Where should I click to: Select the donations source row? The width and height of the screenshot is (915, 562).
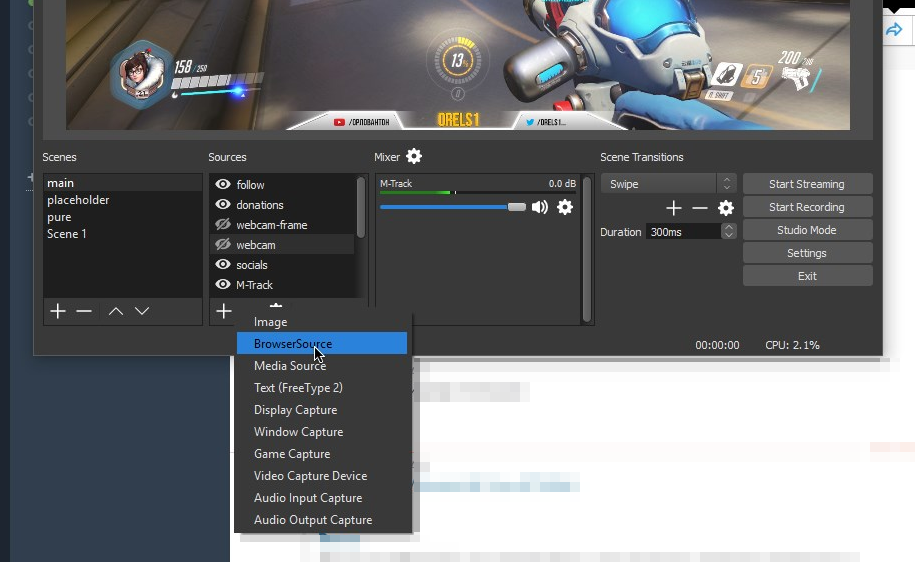282,205
